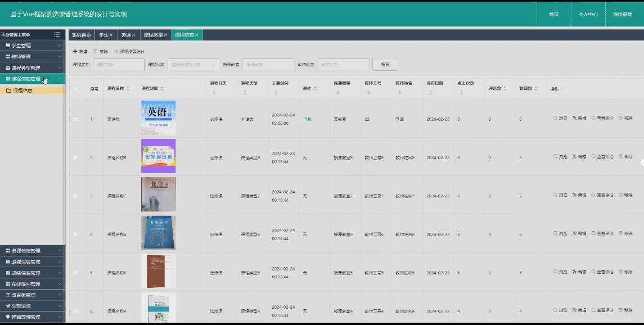This screenshot has height=325, width=644.
Task: Close the 课程类型 tab with its X
Action: tap(165, 35)
